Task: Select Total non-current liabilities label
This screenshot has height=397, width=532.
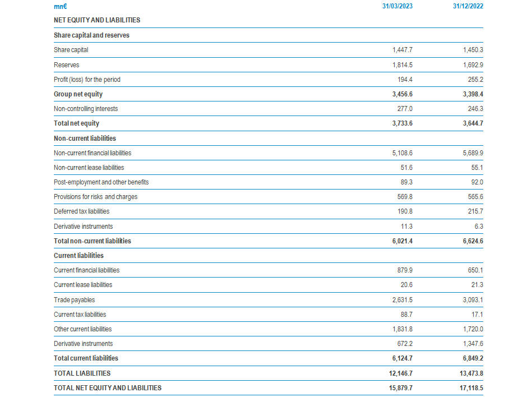Action: pyautogui.click(x=92, y=241)
